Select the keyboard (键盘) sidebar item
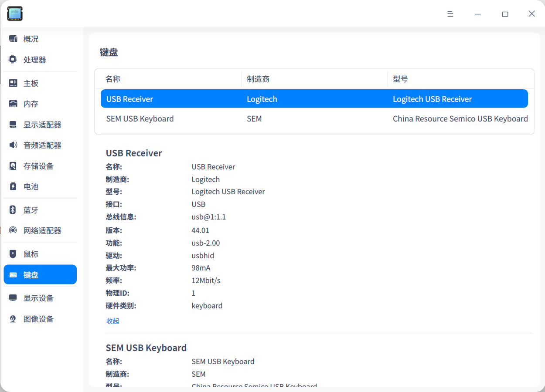Screen dimensions: 545x392 point(40,275)
